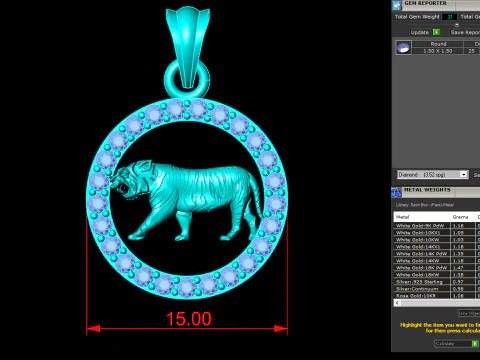480x360 pixels.
Task: Click the Gem Reporter panel icon
Action: point(396,5)
